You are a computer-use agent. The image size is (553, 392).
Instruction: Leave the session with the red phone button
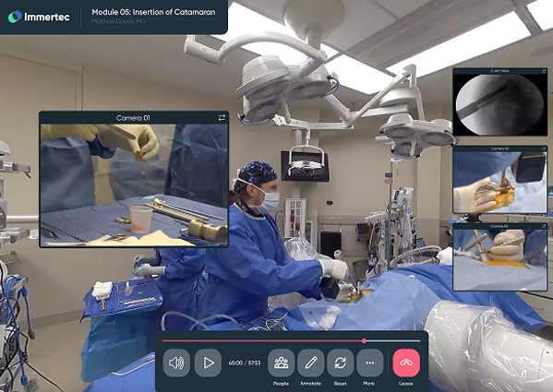(x=406, y=362)
